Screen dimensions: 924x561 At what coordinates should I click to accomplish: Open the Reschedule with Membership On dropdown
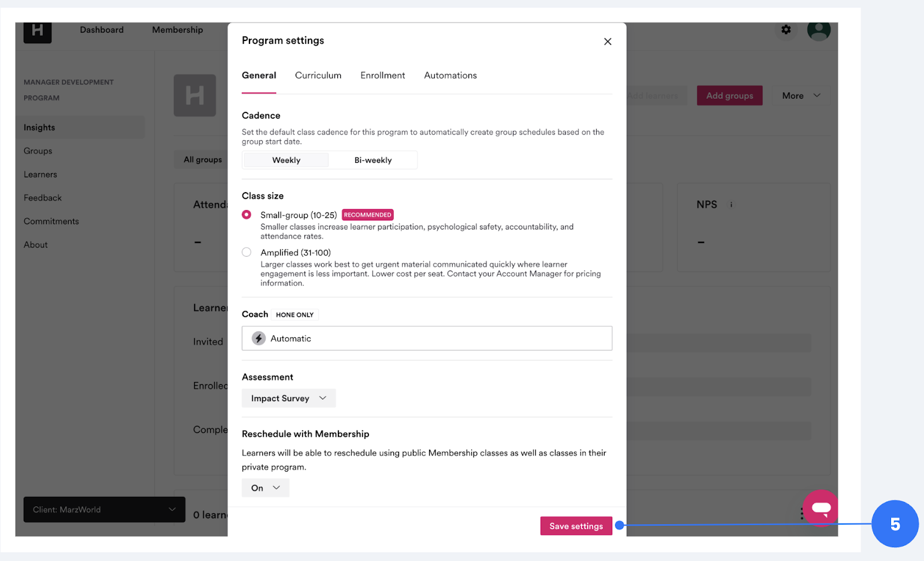(264, 488)
